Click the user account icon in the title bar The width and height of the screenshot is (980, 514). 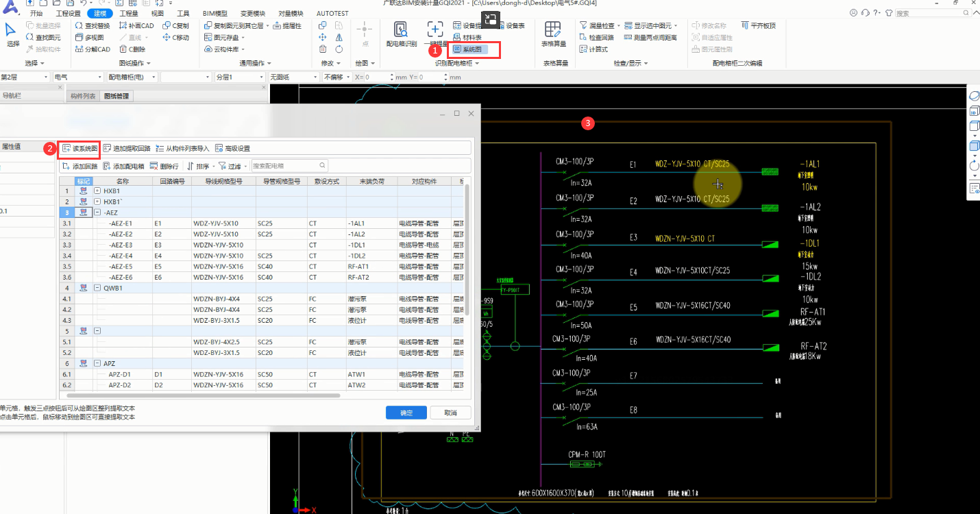pos(853,13)
